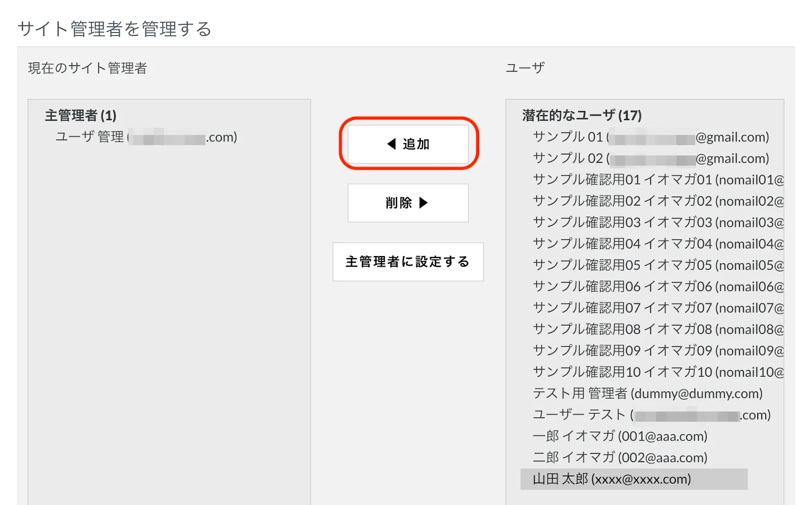Click サンプル確認用10 イオマガ10 in list
Viewport: 812px width, 505px height.
pos(658,372)
